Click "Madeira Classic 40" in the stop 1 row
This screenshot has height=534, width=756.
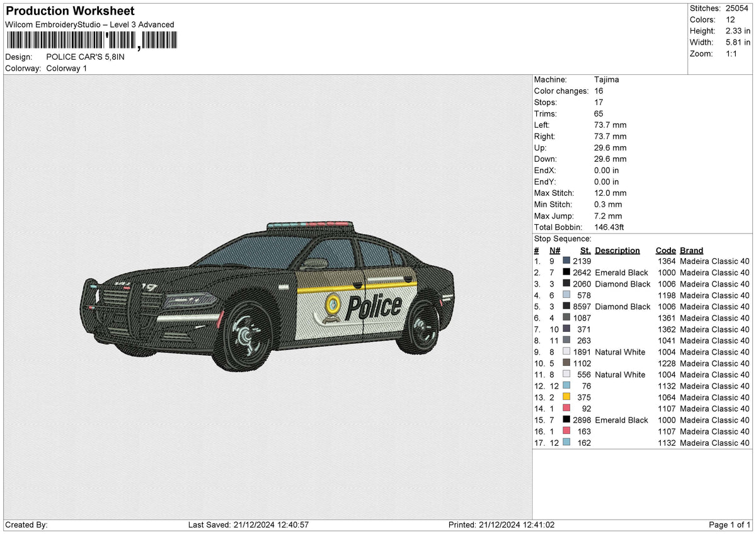pos(714,261)
